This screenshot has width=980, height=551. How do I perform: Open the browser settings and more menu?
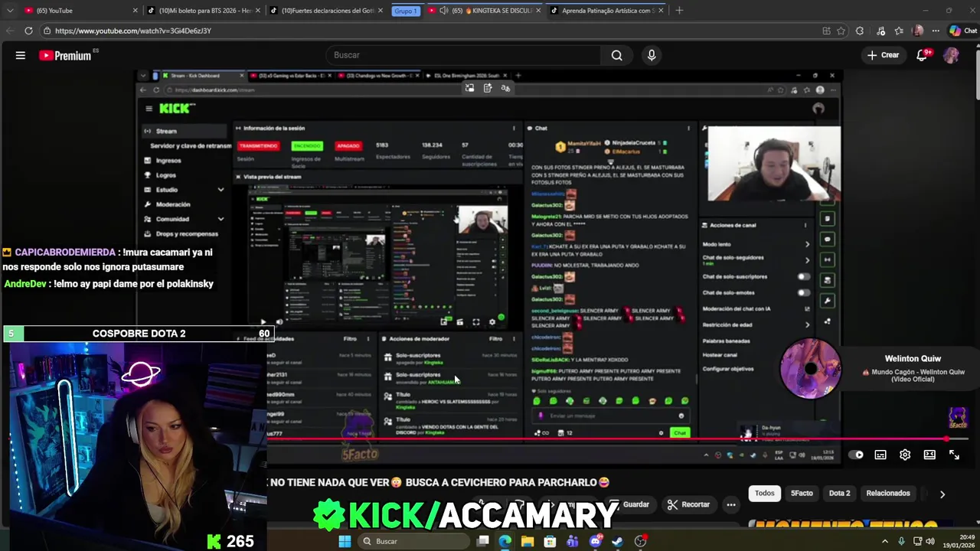(x=937, y=31)
